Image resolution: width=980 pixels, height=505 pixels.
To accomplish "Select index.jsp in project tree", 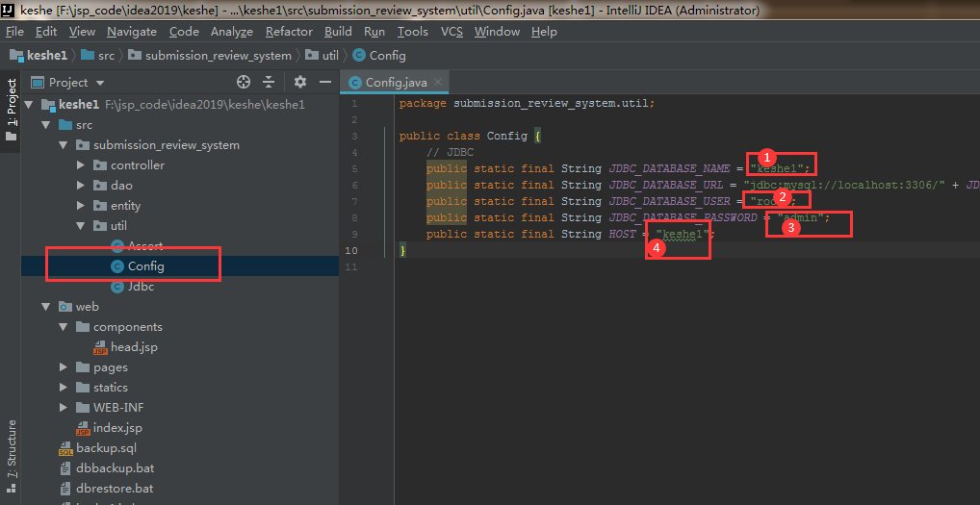I will 109,428.
